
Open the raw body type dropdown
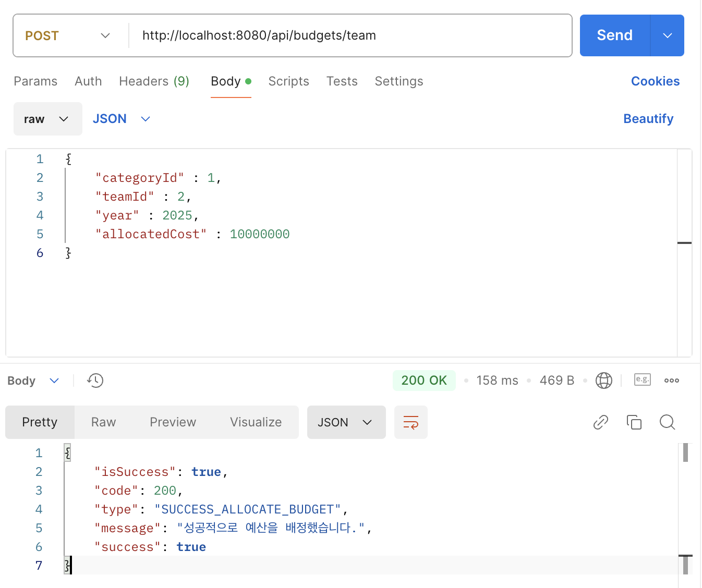tap(48, 119)
